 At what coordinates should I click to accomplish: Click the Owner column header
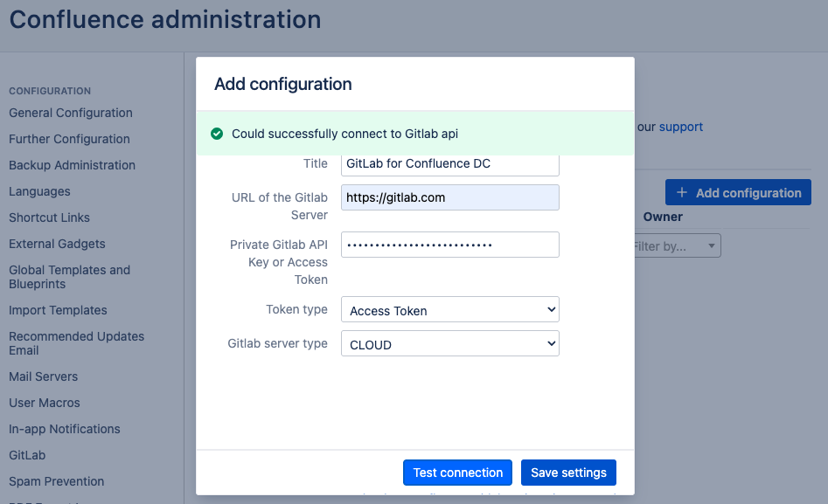point(663,217)
